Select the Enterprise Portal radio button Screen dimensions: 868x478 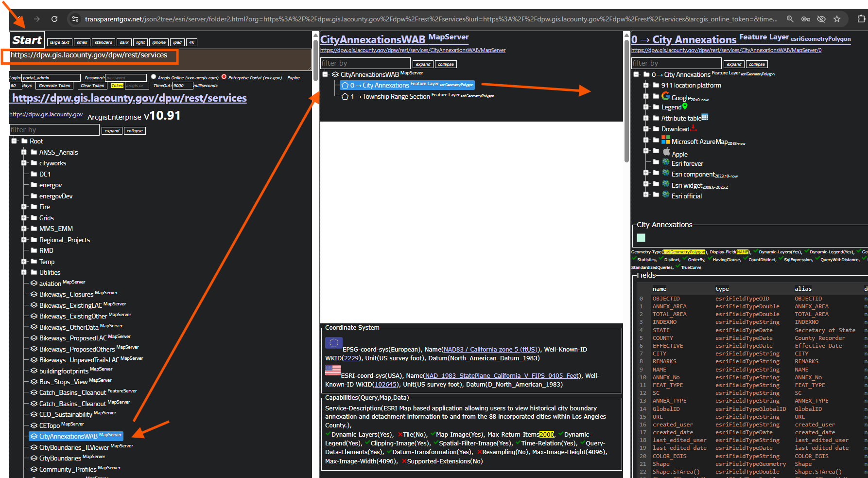224,77
